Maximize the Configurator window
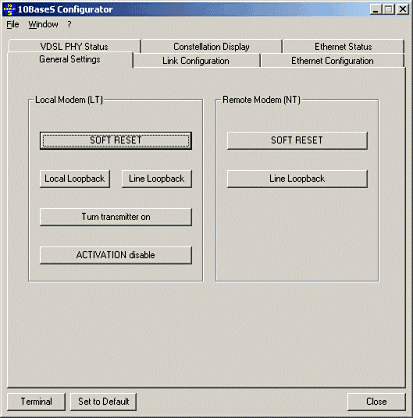The width and height of the screenshot is (413, 418). pos(388,9)
